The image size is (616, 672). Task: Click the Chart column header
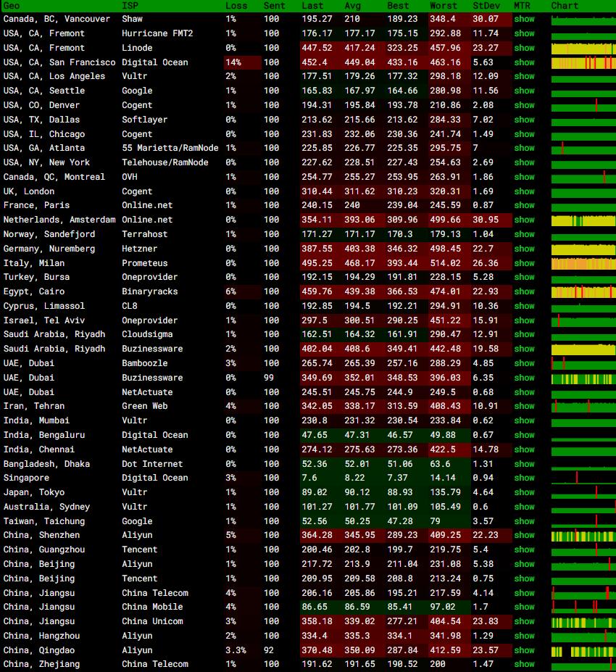click(565, 6)
